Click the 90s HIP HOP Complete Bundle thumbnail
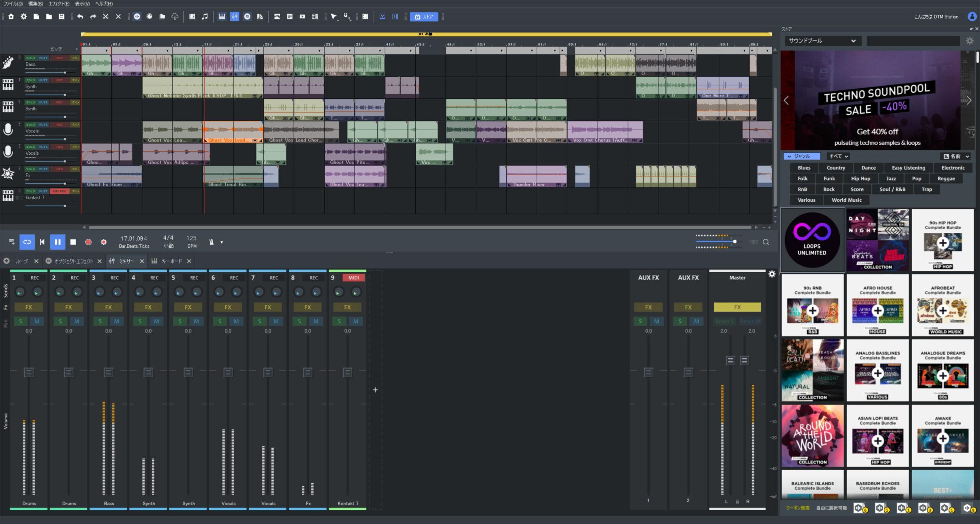The height and width of the screenshot is (524, 980). 942,240
